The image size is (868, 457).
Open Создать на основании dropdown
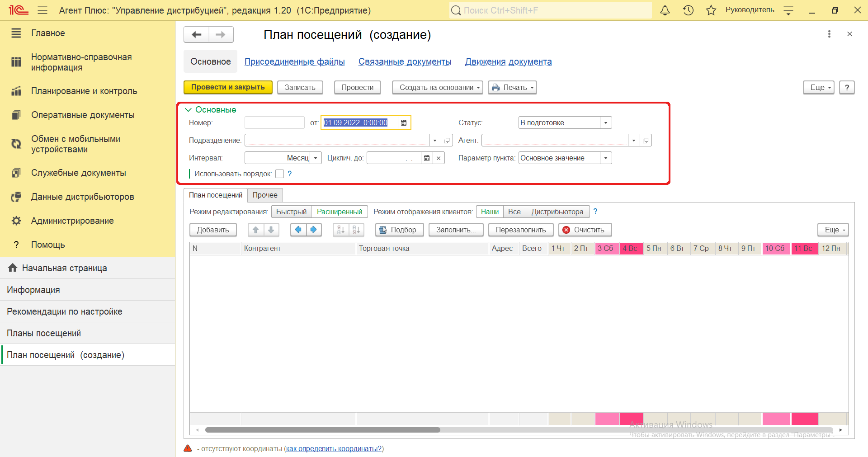pyautogui.click(x=437, y=87)
